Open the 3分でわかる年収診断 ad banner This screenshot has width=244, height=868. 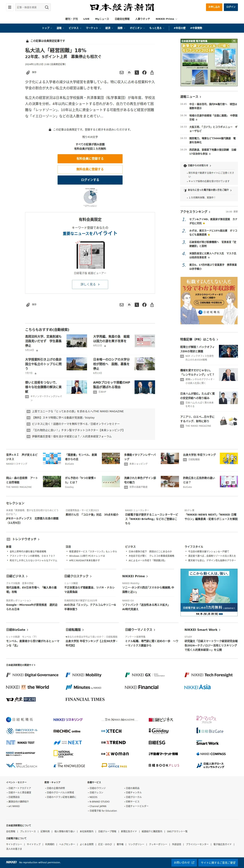pyautogui.click(x=209, y=301)
